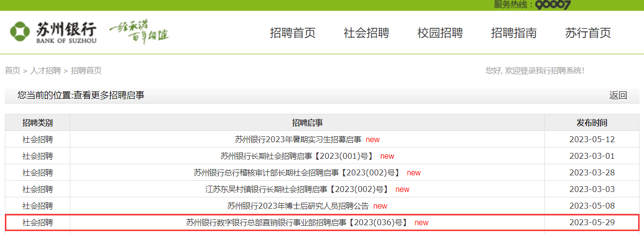Click the 一经承诺 百年相随 slogan graphic

(139, 32)
